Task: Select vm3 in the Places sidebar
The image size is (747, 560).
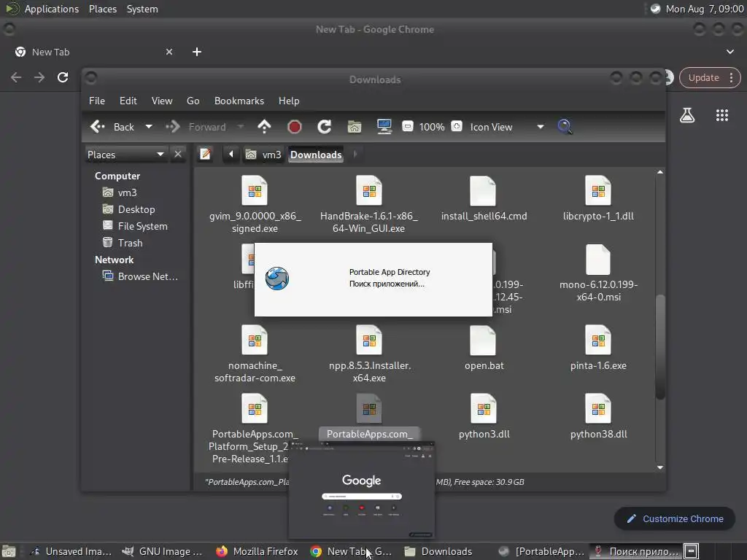Action: [x=120, y=192]
